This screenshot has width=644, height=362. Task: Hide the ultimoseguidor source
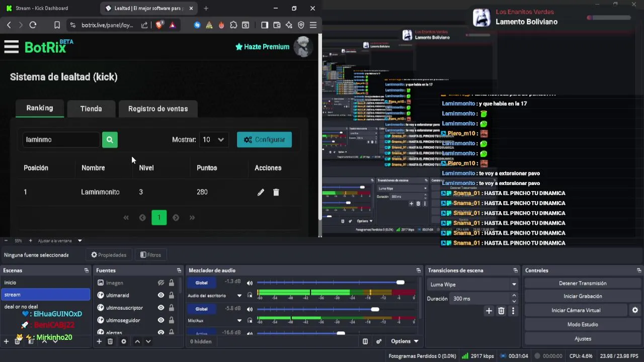click(x=161, y=320)
